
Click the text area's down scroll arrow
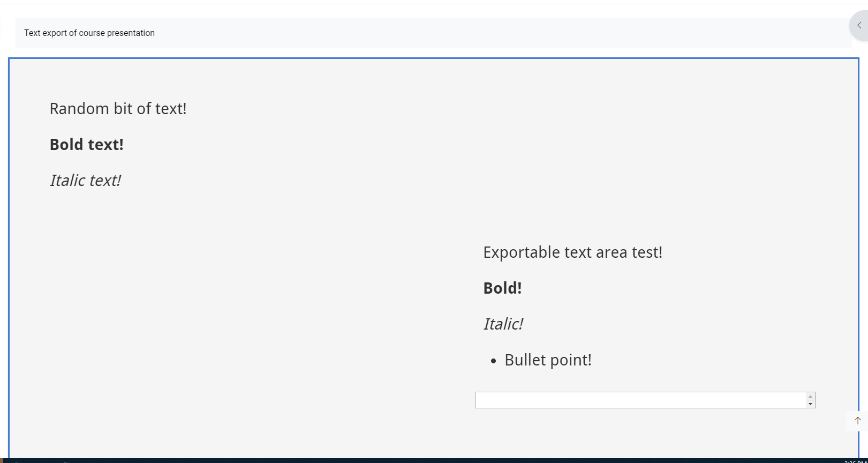tap(810, 404)
